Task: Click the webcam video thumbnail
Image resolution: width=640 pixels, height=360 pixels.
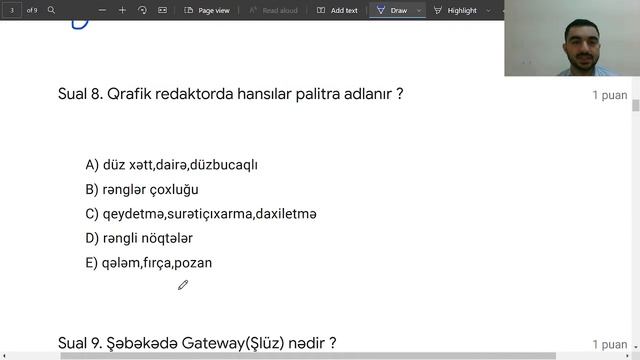Action: [x=572, y=38]
